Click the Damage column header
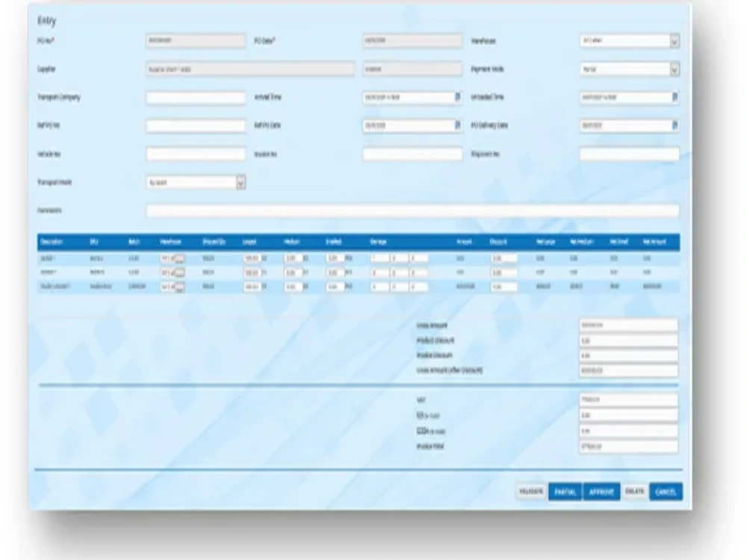Viewport: 747px width, 560px height. (378, 242)
